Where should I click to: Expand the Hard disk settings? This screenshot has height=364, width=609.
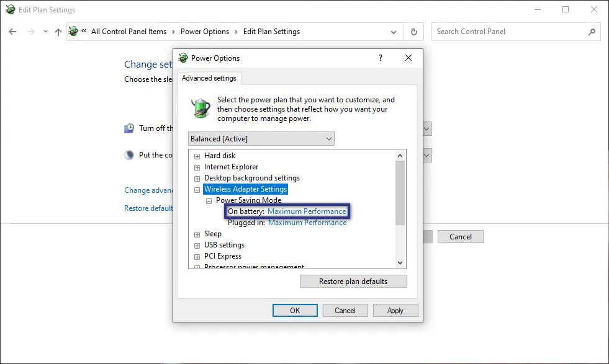(197, 156)
